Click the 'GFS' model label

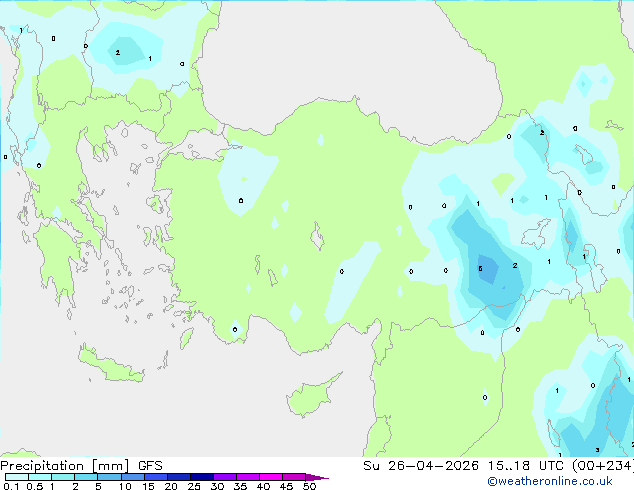point(150,466)
